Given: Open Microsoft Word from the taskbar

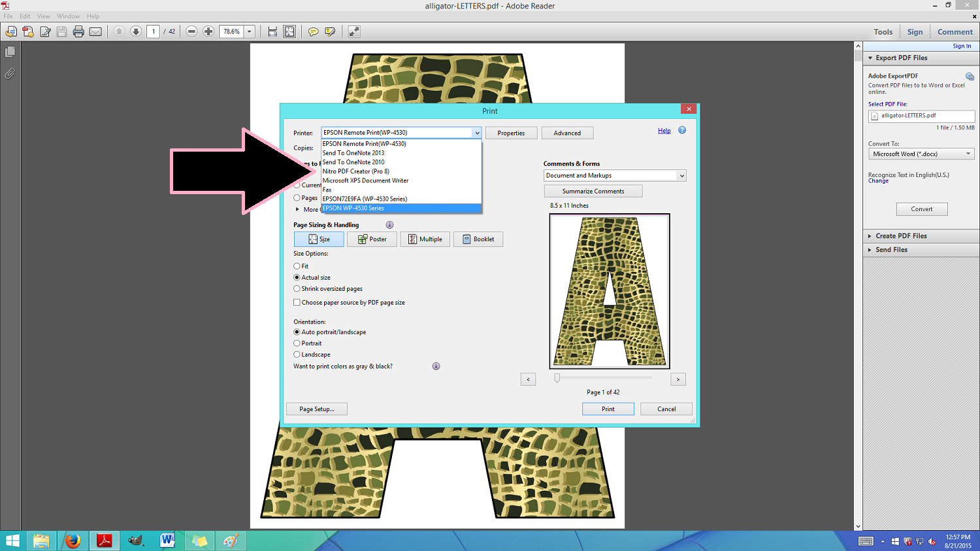Looking at the screenshot, I should (x=167, y=541).
